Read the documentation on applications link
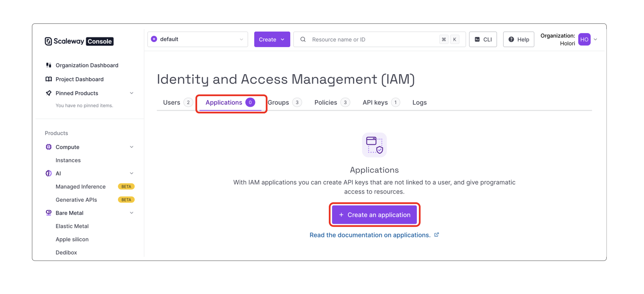Image resolution: width=644 pixels, height=294 pixels. click(x=374, y=234)
